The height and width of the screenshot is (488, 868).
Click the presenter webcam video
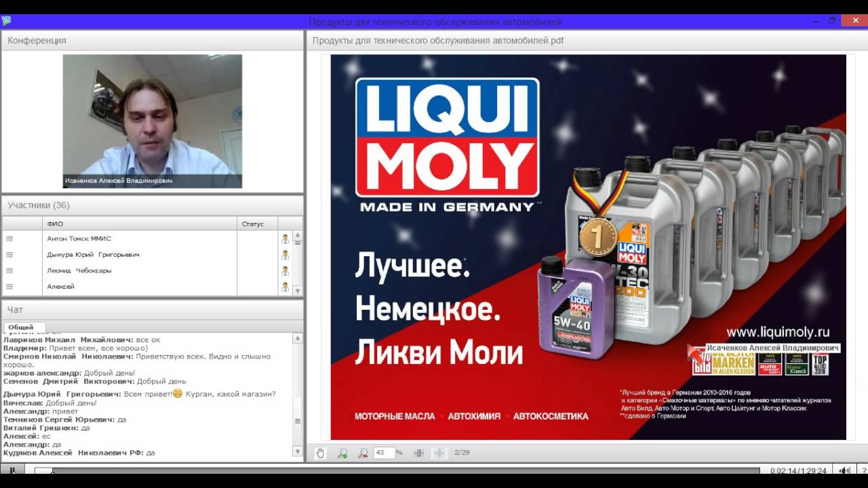pos(153,121)
